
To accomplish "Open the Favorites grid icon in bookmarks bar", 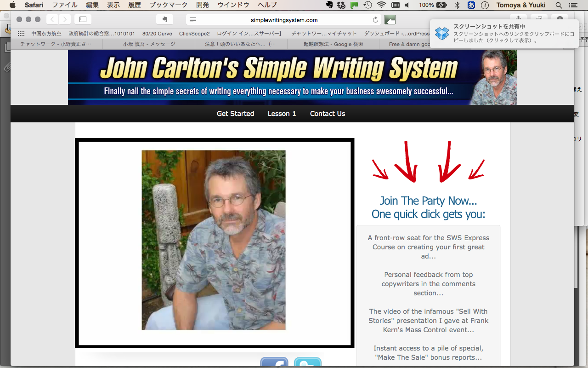I will click(21, 34).
